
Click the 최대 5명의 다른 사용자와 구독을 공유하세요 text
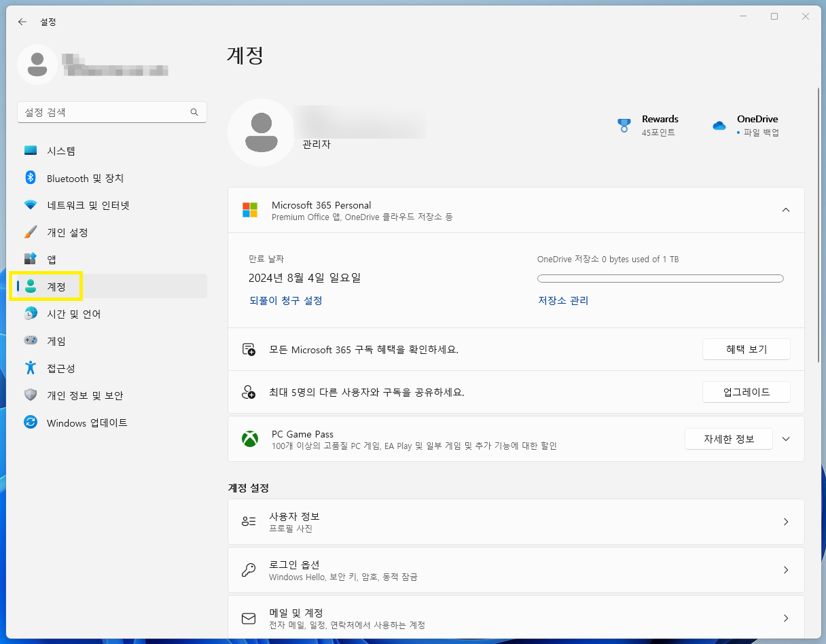(x=367, y=392)
